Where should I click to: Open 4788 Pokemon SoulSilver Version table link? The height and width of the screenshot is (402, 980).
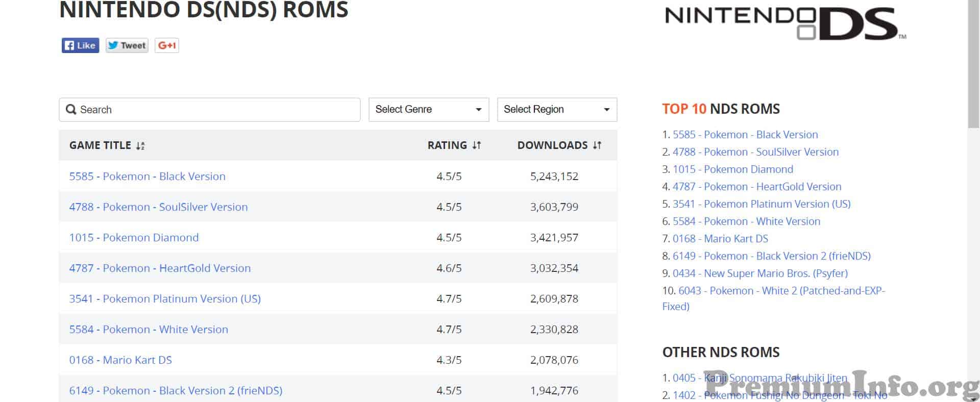[158, 207]
